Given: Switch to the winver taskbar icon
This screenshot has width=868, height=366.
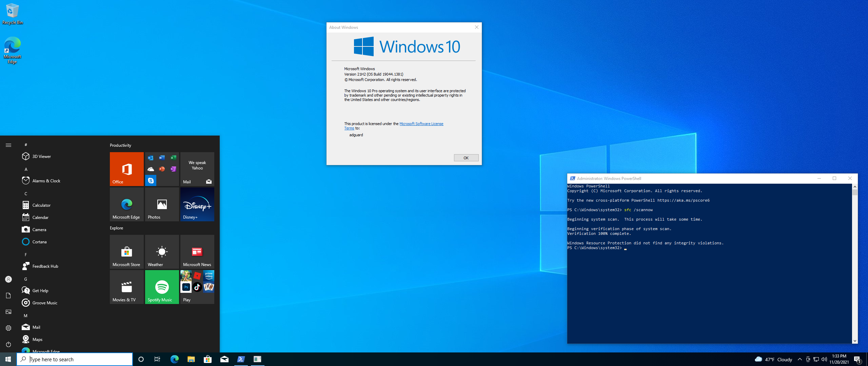Looking at the screenshot, I should click(x=258, y=359).
